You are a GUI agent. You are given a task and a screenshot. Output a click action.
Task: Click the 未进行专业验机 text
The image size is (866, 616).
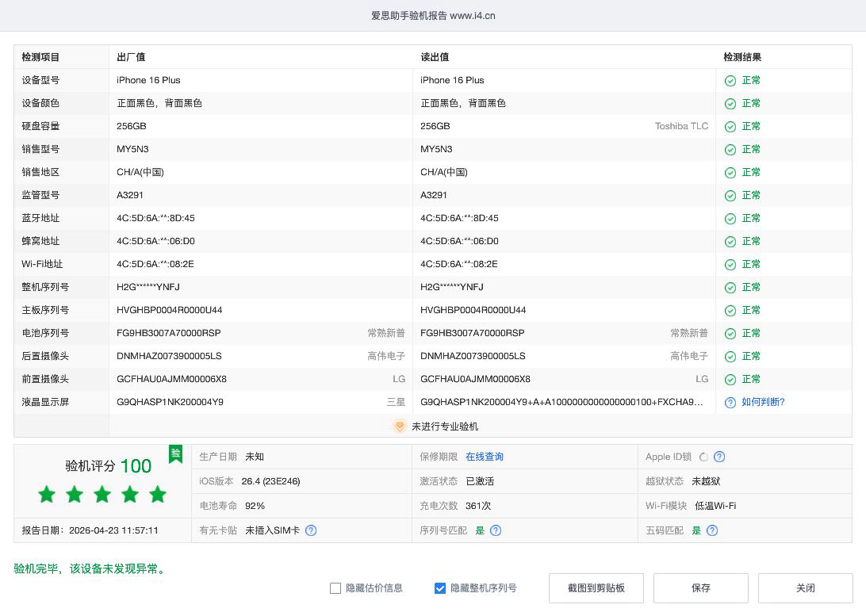(444, 427)
